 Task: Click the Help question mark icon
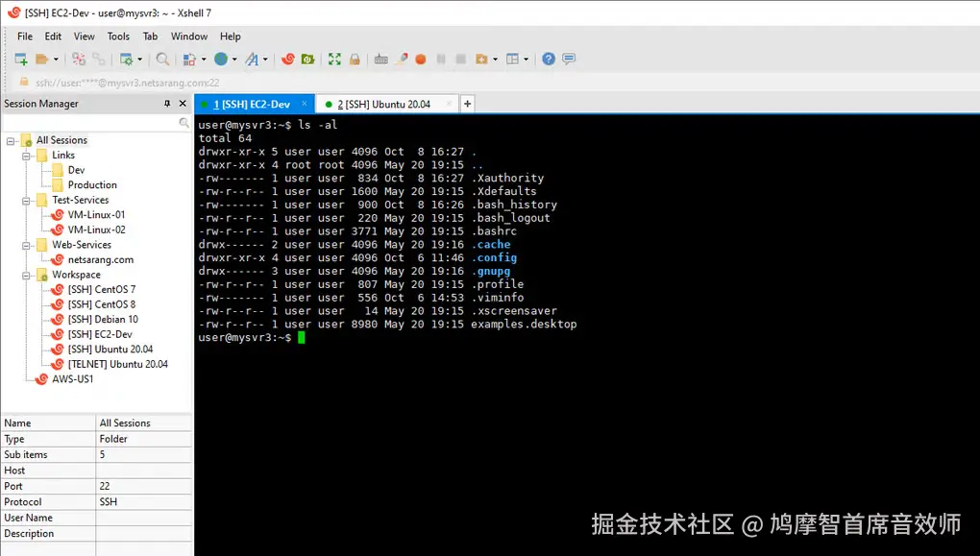coord(547,59)
